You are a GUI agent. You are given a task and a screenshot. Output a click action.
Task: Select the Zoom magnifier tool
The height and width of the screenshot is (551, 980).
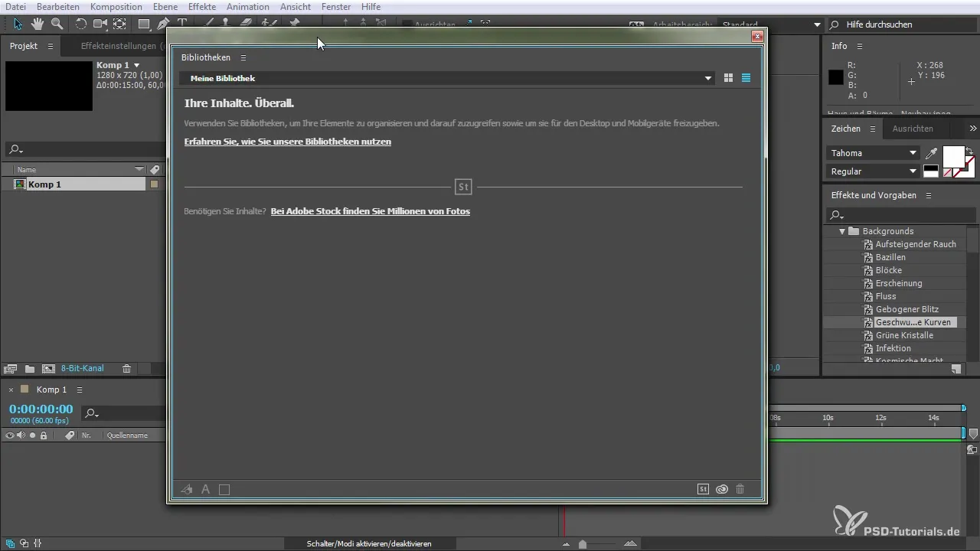57,24
